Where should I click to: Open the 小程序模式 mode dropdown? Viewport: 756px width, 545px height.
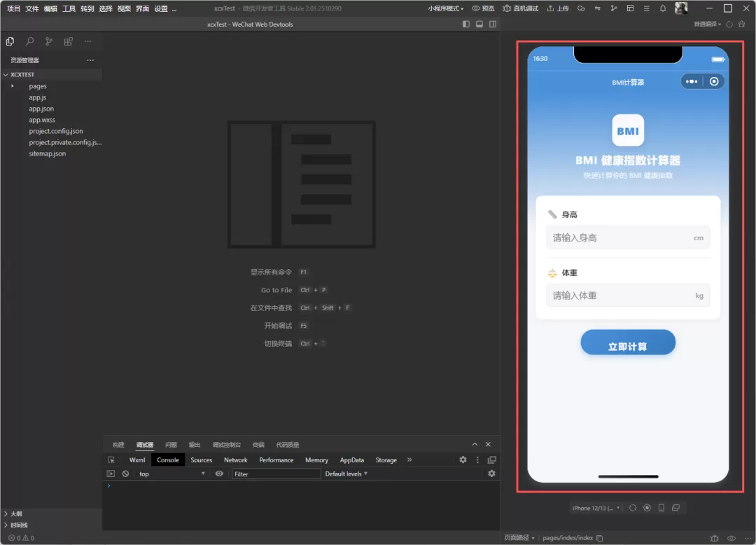click(x=445, y=8)
